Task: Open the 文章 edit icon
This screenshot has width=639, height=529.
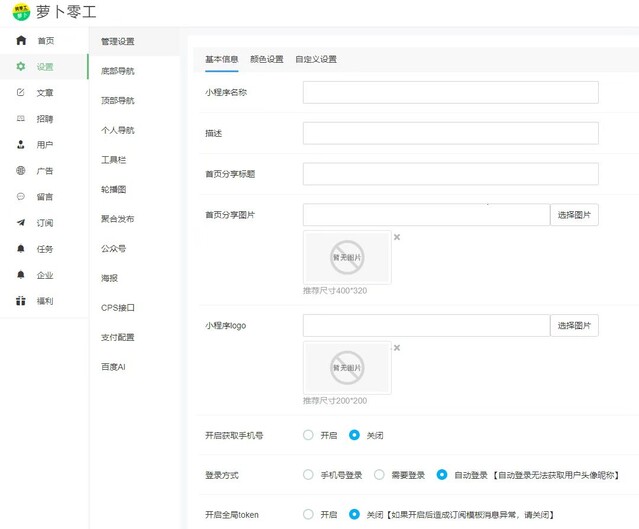Action: (x=21, y=93)
